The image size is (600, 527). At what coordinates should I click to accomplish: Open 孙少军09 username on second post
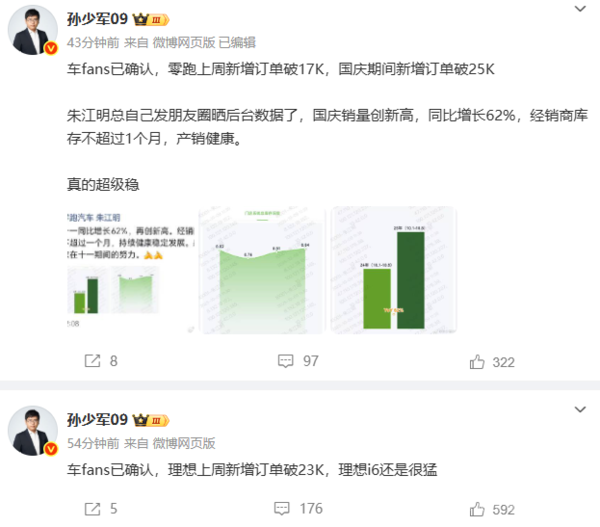(97, 420)
